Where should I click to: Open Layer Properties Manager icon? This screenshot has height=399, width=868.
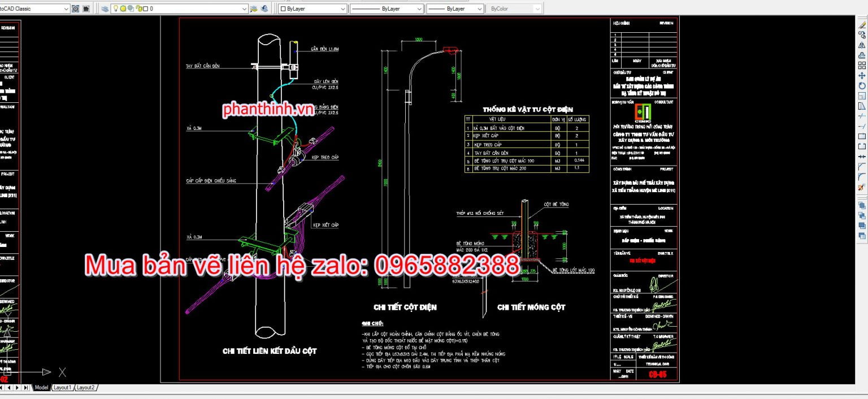[x=105, y=9]
